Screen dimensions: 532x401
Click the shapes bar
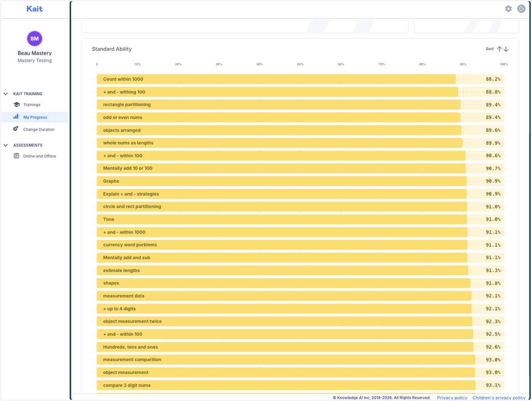(x=284, y=283)
